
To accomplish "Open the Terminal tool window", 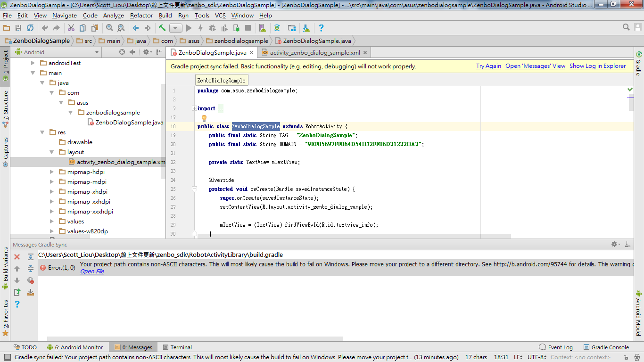I will [x=177, y=347].
